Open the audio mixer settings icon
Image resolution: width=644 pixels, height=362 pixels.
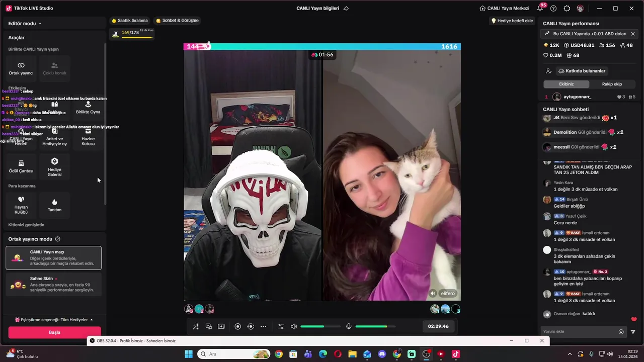pyautogui.click(x=281, y=327)
